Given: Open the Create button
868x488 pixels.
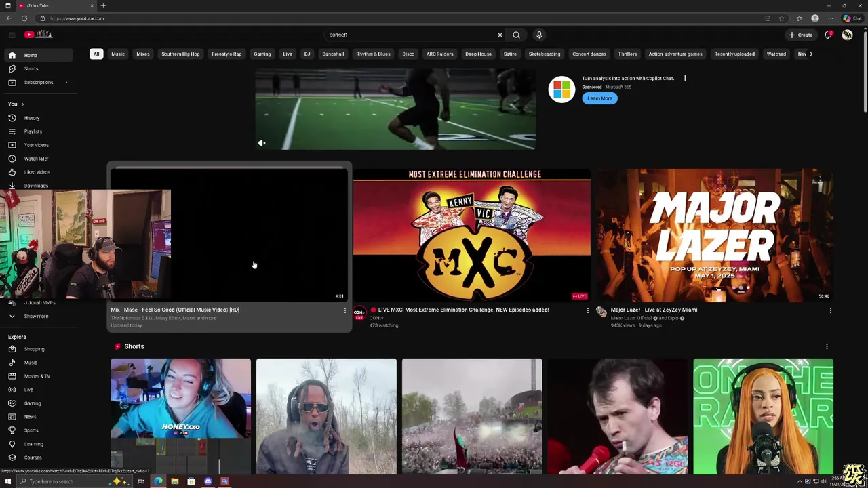Looking at the screenshot, I should [801, 35].
